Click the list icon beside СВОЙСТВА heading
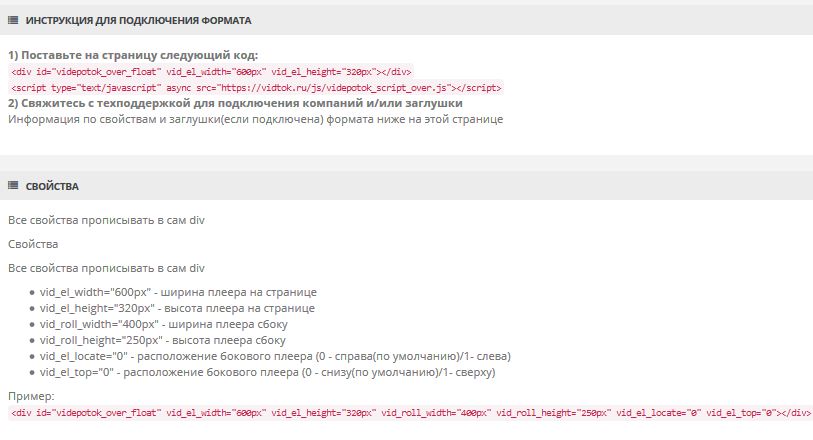This screenshot has width=813, height=440. click(13, 186)
